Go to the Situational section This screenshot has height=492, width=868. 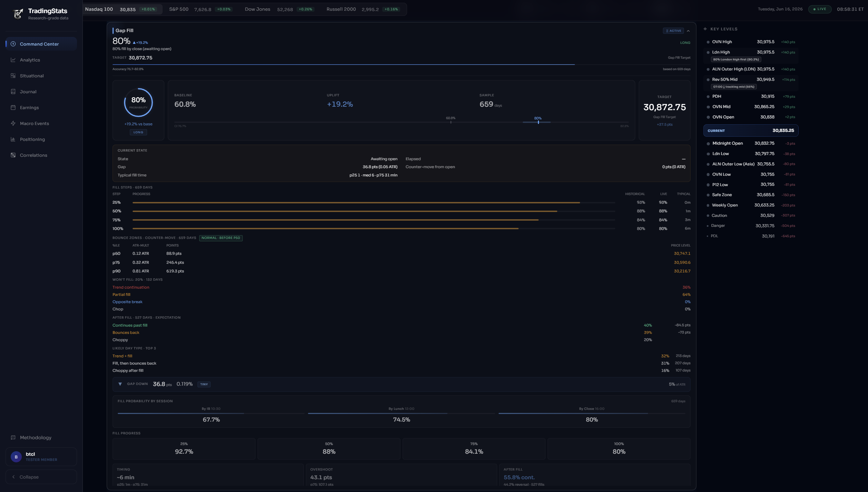tap(41, 76)
